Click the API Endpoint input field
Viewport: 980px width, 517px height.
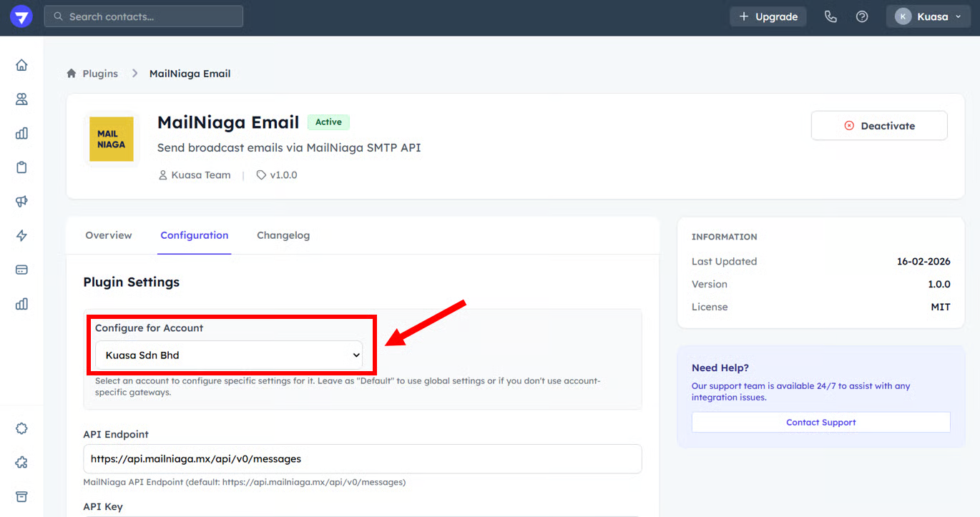pyautogui.click(x=362, y=458)
